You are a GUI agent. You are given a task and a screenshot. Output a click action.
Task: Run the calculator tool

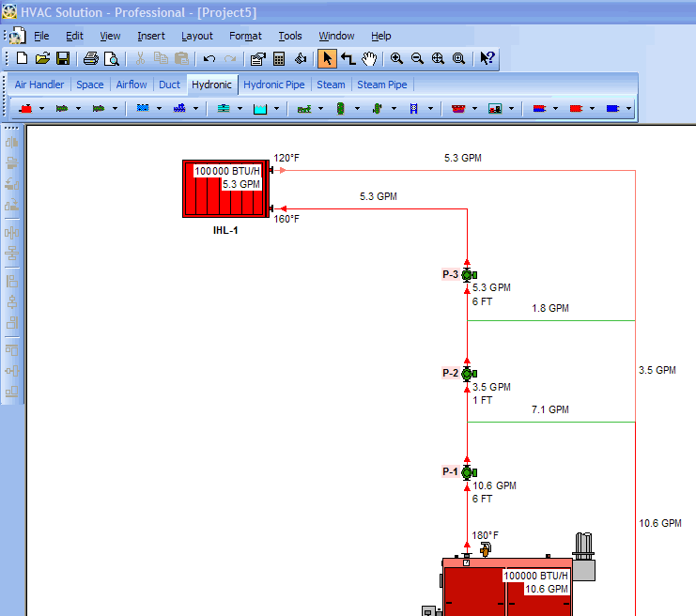coord(279,58)
